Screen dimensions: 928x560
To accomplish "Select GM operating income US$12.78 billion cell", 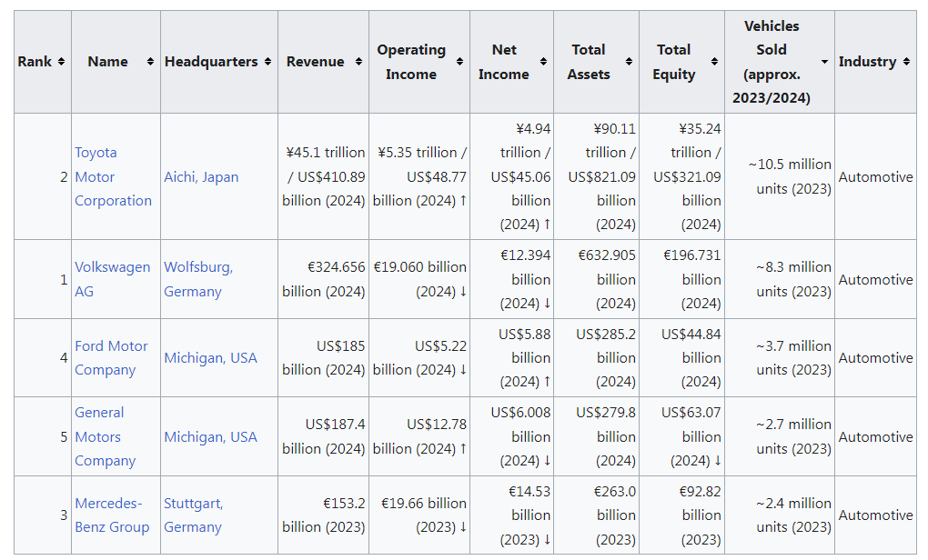I will [x=419, y=436].
